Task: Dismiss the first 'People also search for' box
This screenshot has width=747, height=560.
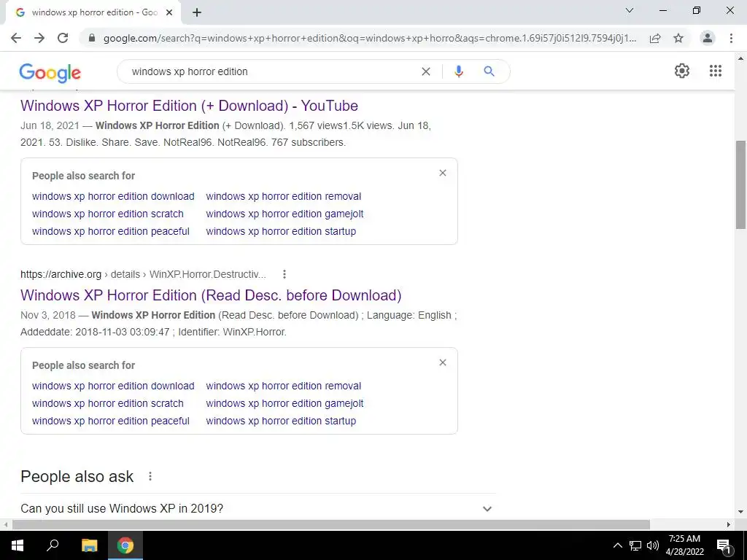Action: pos(443,173)
